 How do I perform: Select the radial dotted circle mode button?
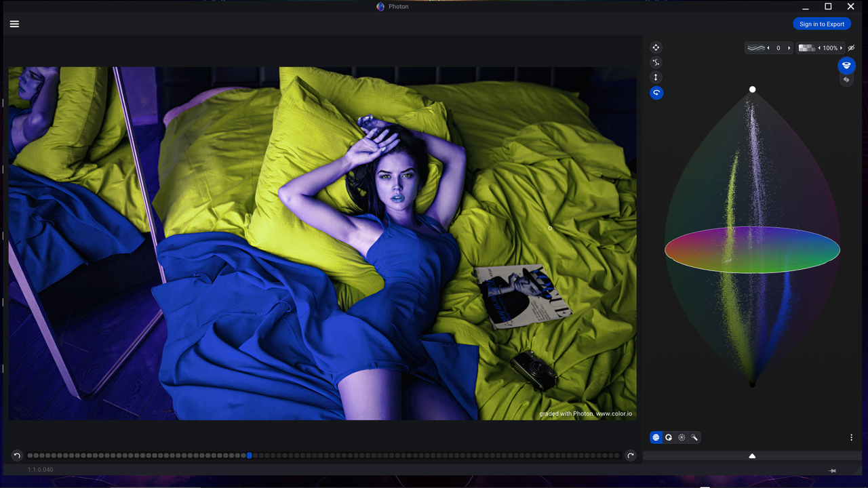coord(682,437)
